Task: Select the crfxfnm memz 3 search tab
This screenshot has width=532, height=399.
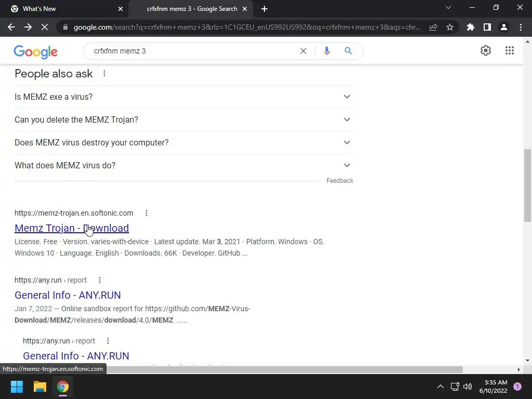Action: tap(192, 9)
